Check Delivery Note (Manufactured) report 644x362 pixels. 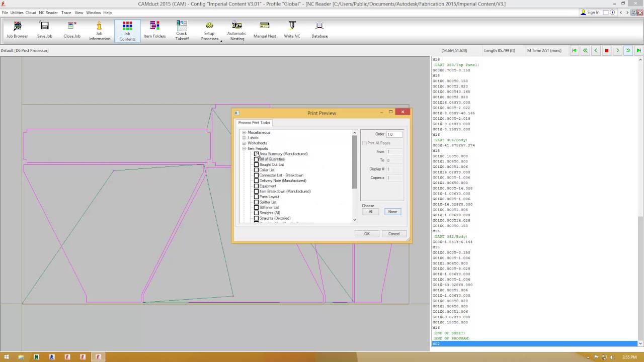256,180
